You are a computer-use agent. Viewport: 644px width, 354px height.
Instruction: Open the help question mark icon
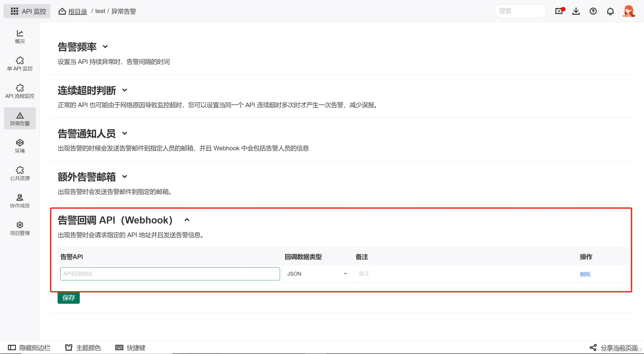(593, 11)
